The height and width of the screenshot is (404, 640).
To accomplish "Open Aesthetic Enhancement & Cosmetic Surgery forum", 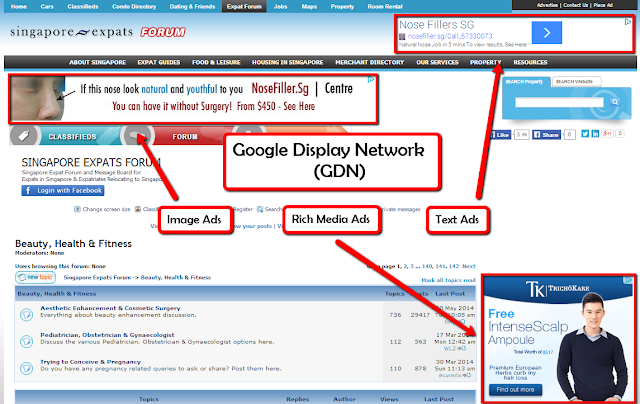I will (x=110, y=308).
